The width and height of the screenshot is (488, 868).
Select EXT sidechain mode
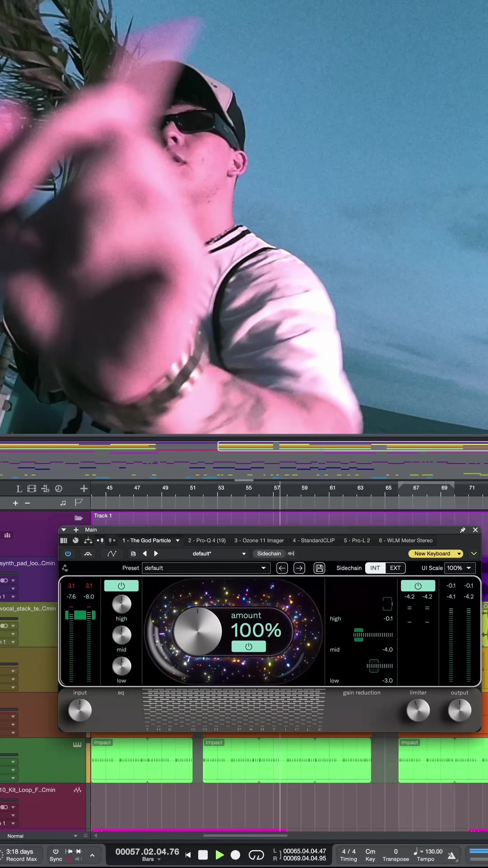(395, 568)
